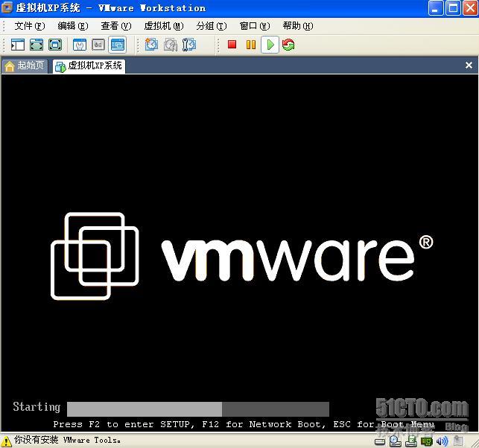
Task: Maximize the VMware Workstation window
Action: click(453, 8)
